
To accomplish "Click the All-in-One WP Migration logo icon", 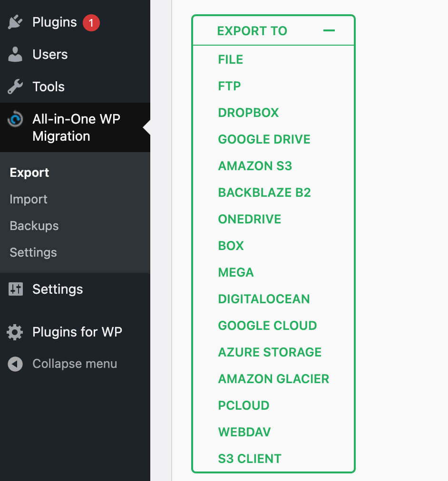I will pyautogui.click(x=16, y=119).
